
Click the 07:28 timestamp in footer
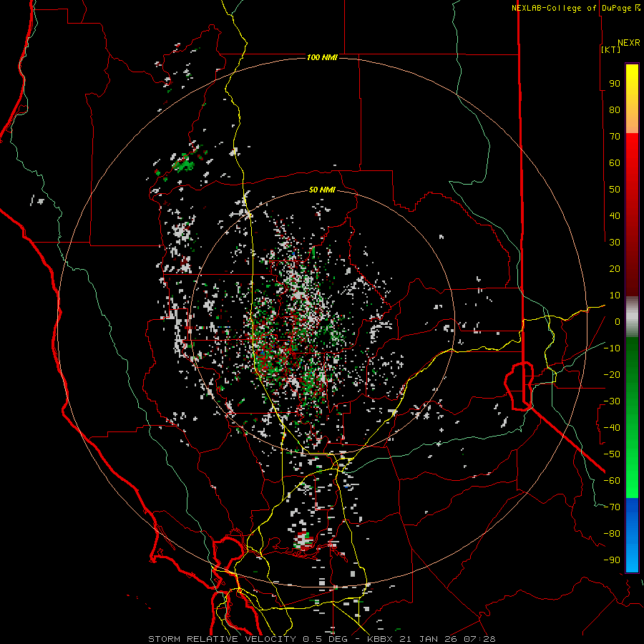(x=479, y=639)
